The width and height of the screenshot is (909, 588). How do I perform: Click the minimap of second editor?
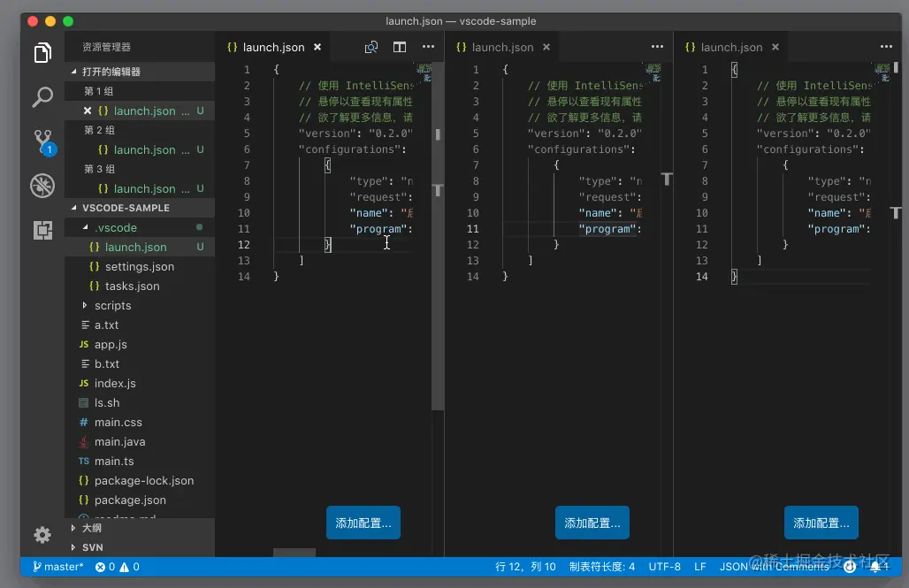click(x=653, y=73)
